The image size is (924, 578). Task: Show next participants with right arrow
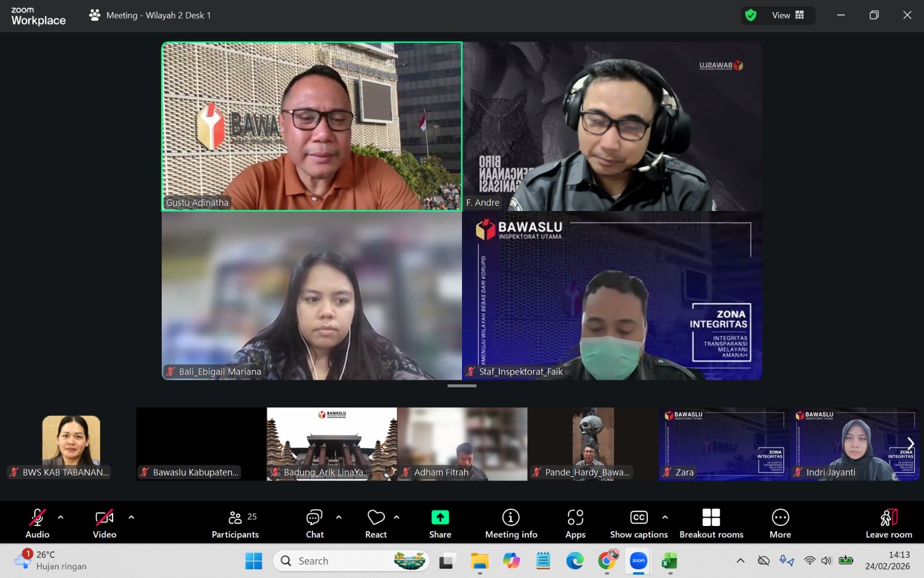pyautogui.click(x=911, y=443)
